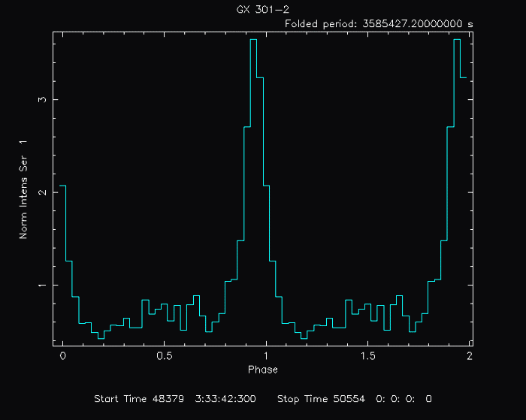Image resolution: width=526 pixels, height=420 pixels.
Task: Click the plot title GX 301-2
Action: (x=262, y=10)
